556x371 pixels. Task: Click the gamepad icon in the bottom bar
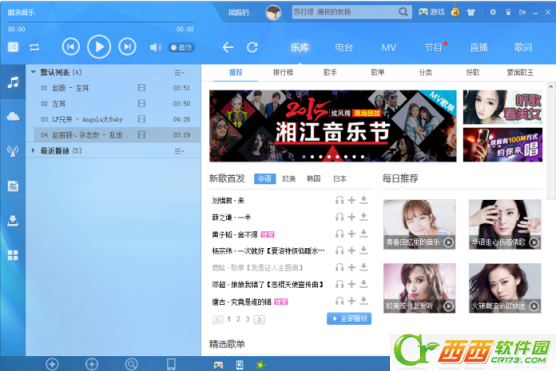coord(218,365)
